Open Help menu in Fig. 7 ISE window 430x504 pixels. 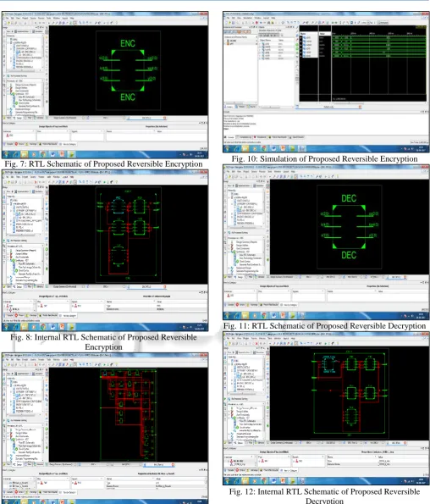[x=71, y=19]
